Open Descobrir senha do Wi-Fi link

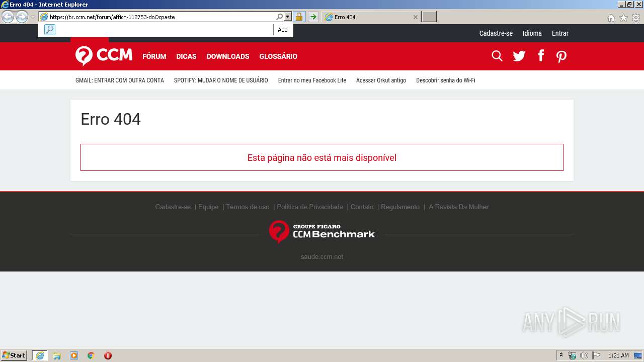point(445,80)
